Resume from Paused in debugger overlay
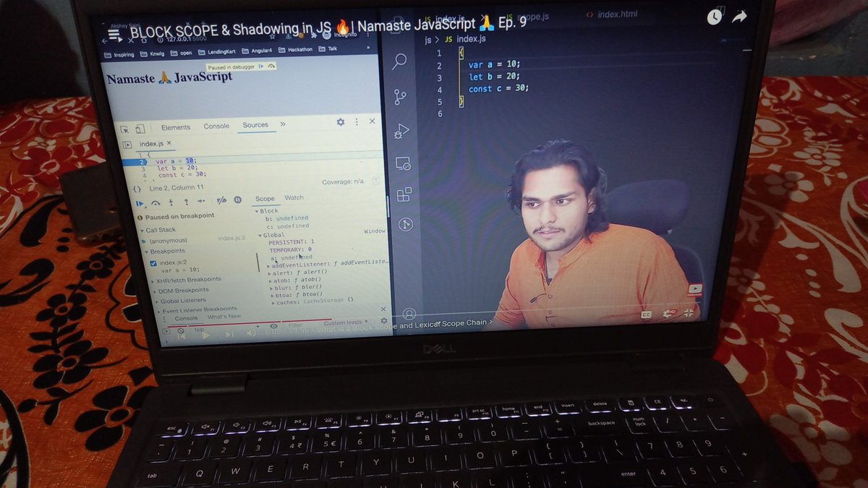The width and height of the screenshot is (868, 488). 260,66
